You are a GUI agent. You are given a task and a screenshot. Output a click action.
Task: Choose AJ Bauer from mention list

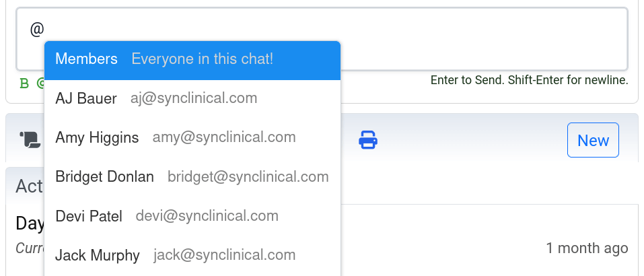(86, 98)
